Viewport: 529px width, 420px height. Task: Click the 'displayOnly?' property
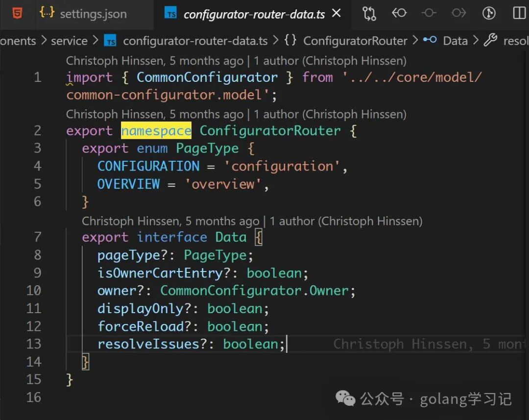(144, 309)
